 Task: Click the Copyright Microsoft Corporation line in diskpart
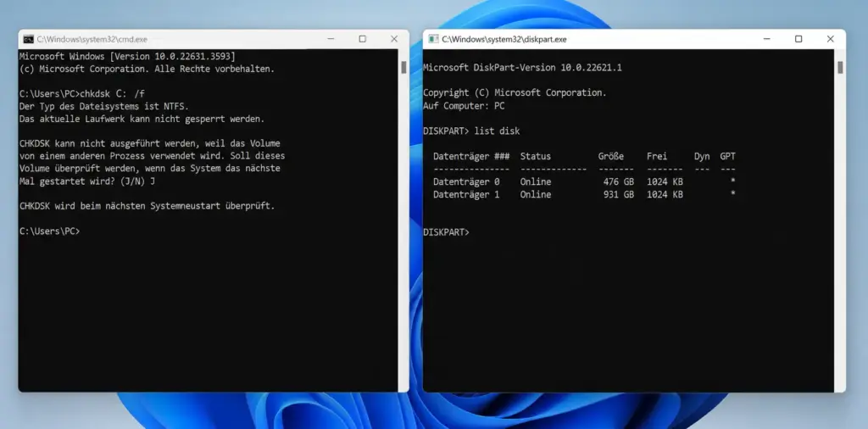515,93
